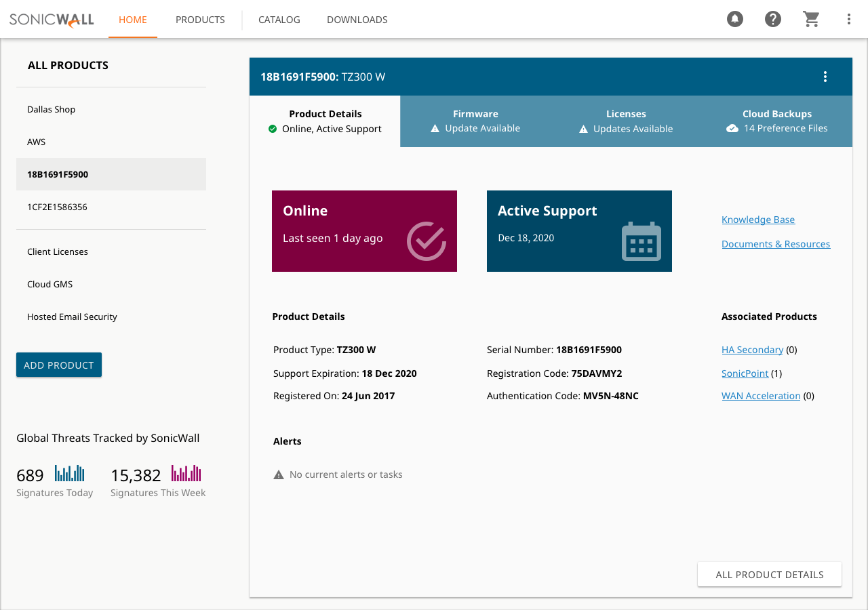Click the ALL PRODUCT DETAILS button
This screenshot has height=610, width=868.
770,574
